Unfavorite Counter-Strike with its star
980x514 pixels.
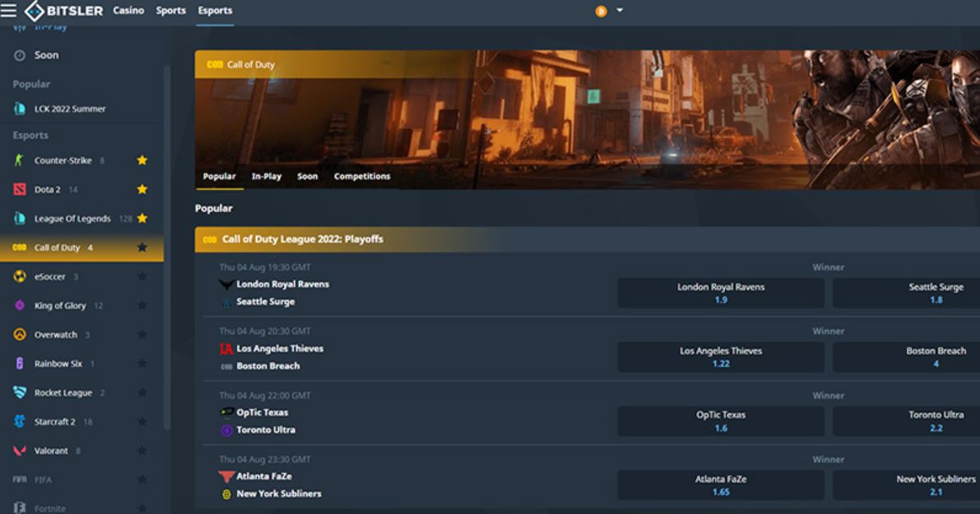point(143,160)
